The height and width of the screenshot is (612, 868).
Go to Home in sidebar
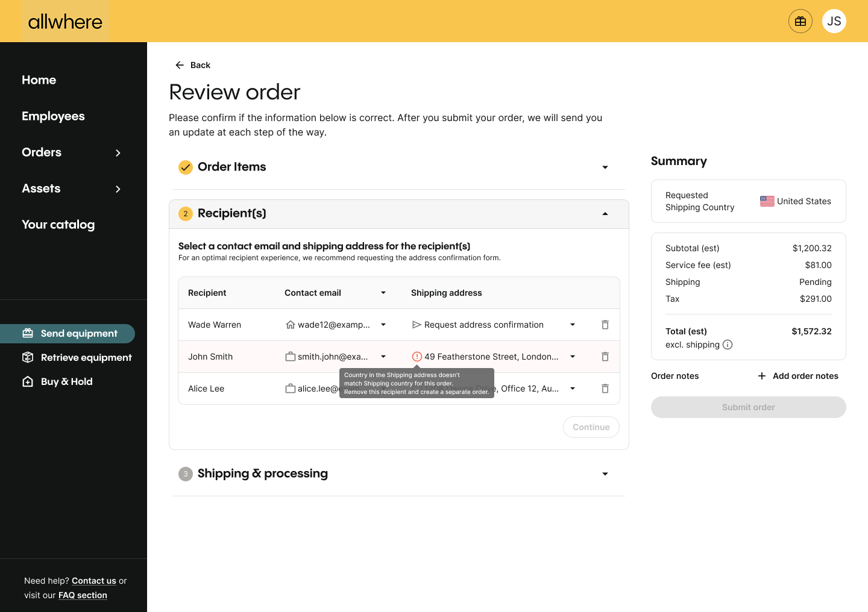tap(39, 80)
